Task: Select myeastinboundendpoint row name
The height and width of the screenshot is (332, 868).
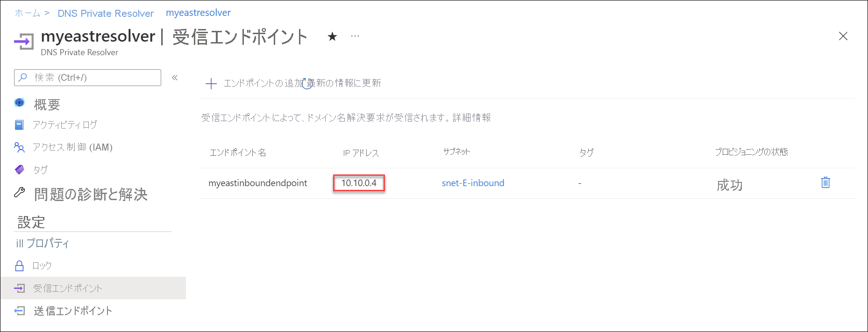Action: 258,183
